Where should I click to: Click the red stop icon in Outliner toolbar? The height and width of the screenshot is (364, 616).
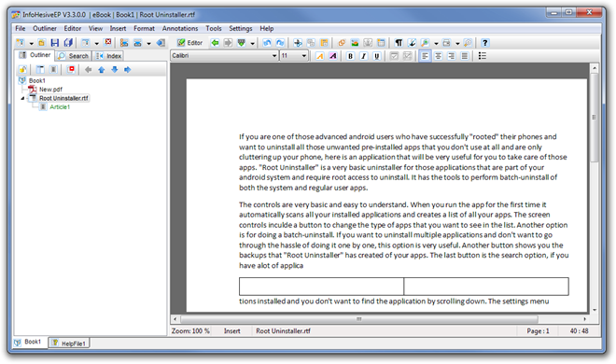click(x=71, y=69)
